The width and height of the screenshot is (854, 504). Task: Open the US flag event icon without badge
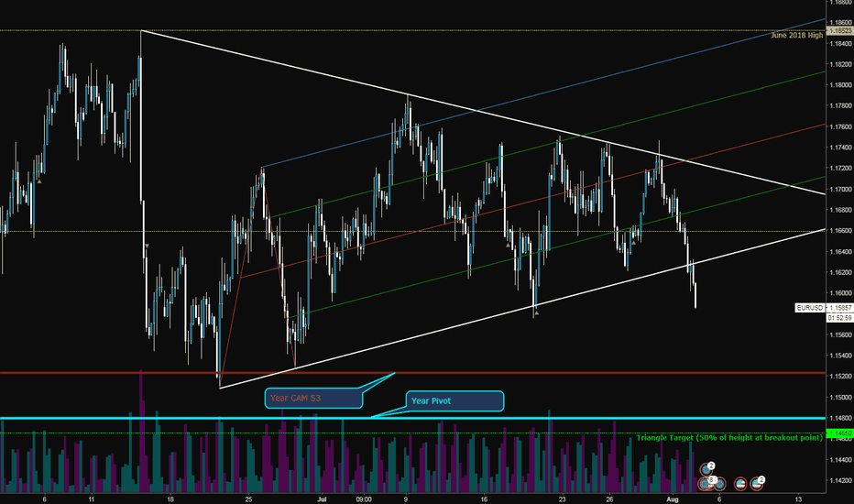(x=740, y=483)
